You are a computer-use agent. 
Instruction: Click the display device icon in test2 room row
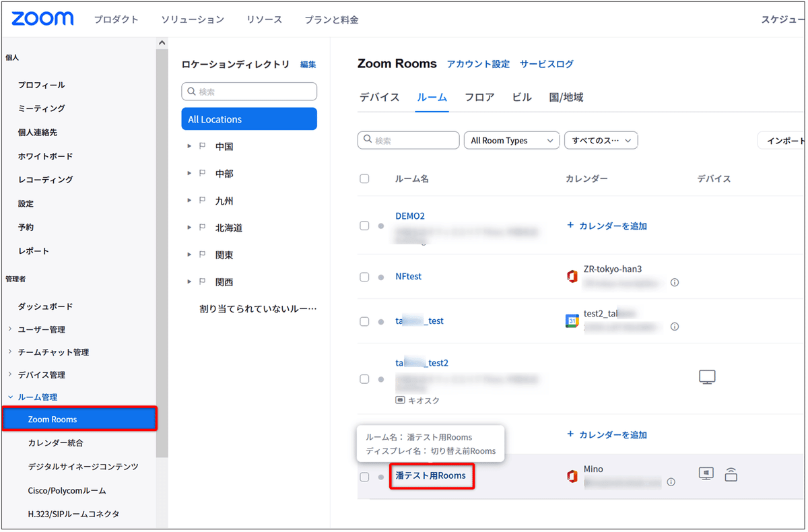click(x=707, y=377)
